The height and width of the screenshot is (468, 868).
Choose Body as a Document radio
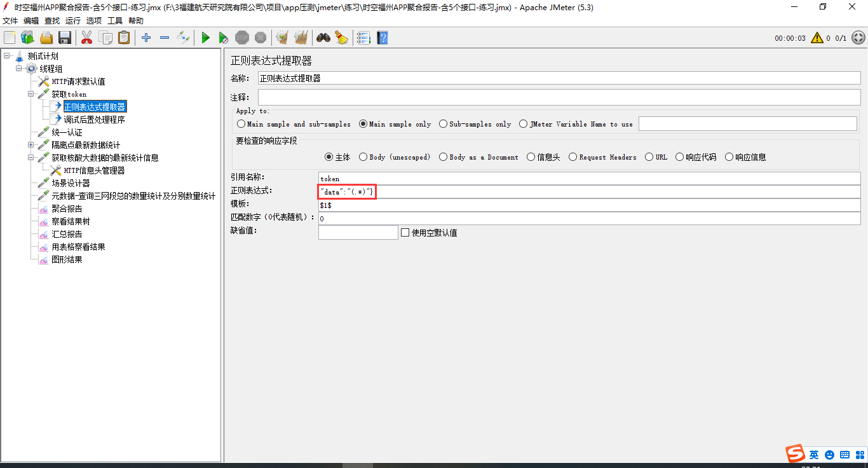[x=443, y=157]
